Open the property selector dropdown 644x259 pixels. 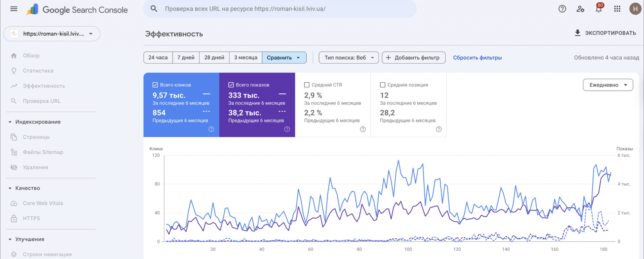coord(52,34)
